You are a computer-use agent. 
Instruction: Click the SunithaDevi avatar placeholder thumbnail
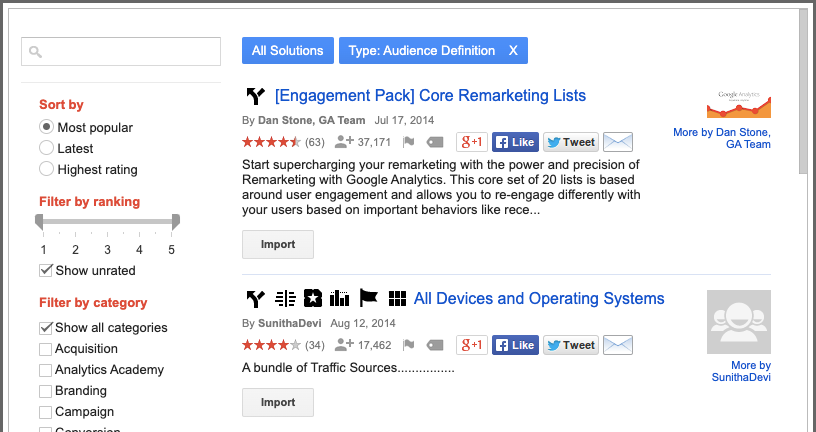[x=739, y=322]
